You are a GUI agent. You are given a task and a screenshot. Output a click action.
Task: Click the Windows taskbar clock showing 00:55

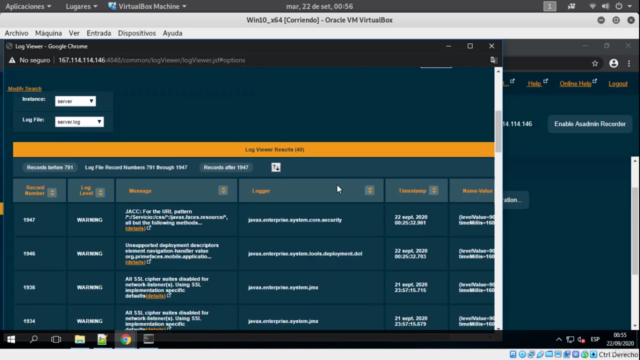[x=620, y=339]
